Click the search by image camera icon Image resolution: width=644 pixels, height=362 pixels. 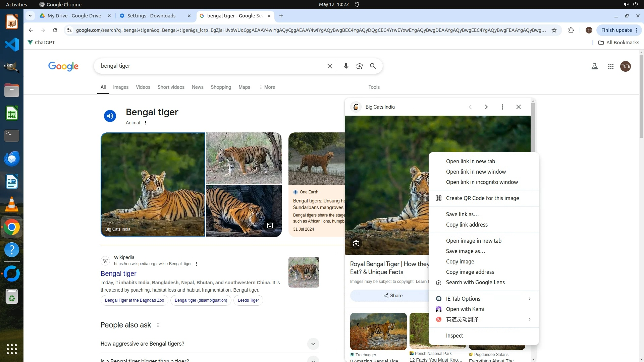tap(359, 66)
